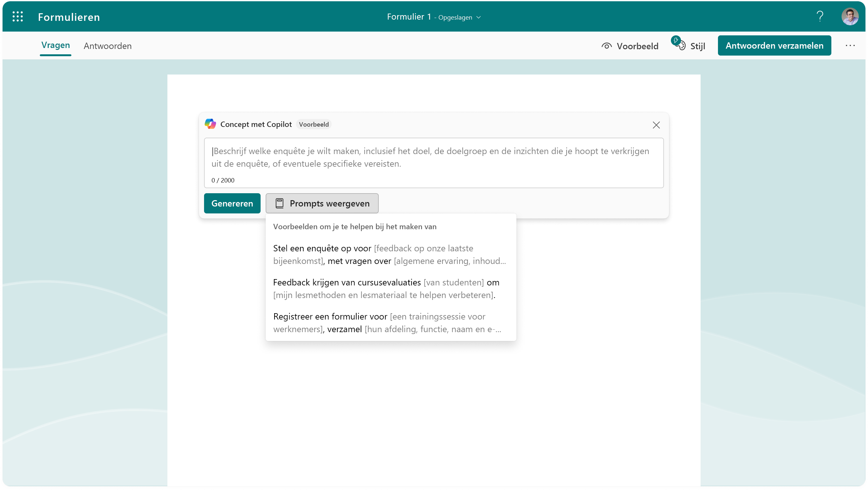Open the app launcher waffle icon

17,16
